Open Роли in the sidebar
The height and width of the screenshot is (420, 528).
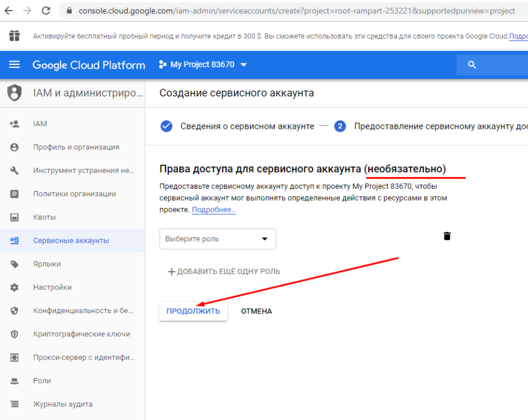pyautogui.click(x=72, y=381)
